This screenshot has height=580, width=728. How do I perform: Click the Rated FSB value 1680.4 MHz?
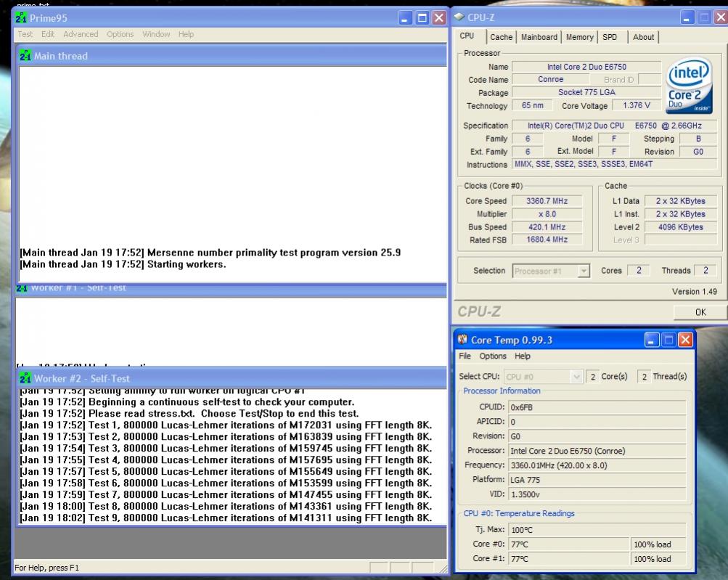point(547,240)
